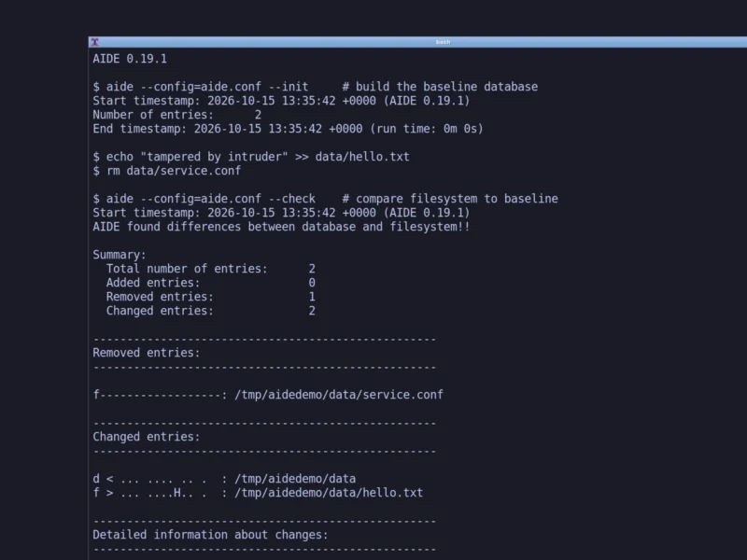
Task: Click the "Changed entries: 2" summary row
Action: 211,311
